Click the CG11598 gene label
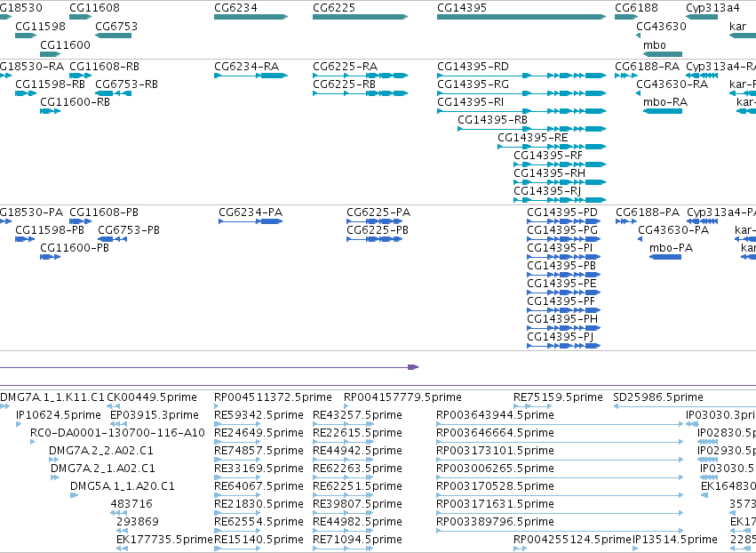This screenshot has height=553, width=756. pyautogui.click(x=40, y=27)
